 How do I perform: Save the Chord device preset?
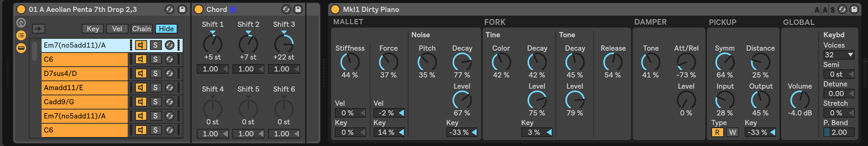298,9
